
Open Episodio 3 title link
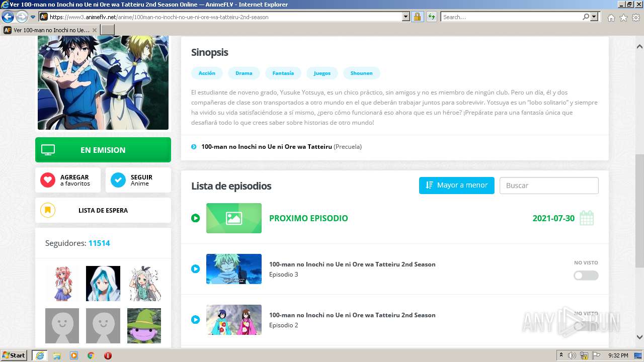point(352,264)
